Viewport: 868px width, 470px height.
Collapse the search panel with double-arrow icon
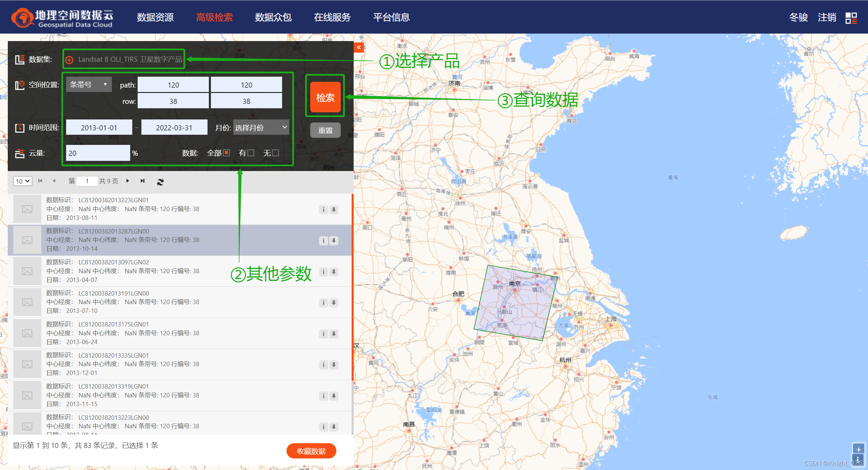pyautogui.click(x=359, y=48)
